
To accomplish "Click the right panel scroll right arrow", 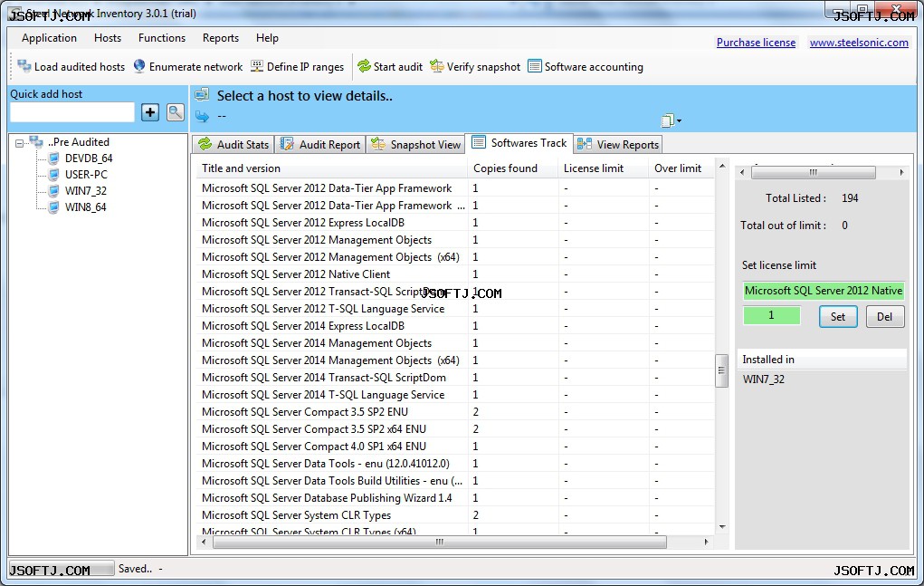I will pos(901,172).
